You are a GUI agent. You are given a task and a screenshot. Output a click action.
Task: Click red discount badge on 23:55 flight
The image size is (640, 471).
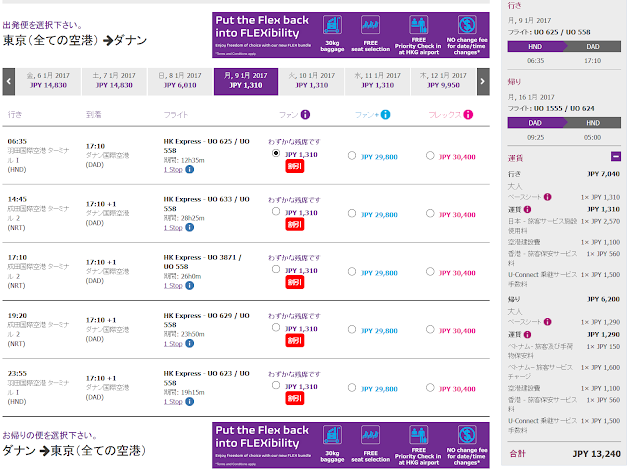(x=295, y=398)
